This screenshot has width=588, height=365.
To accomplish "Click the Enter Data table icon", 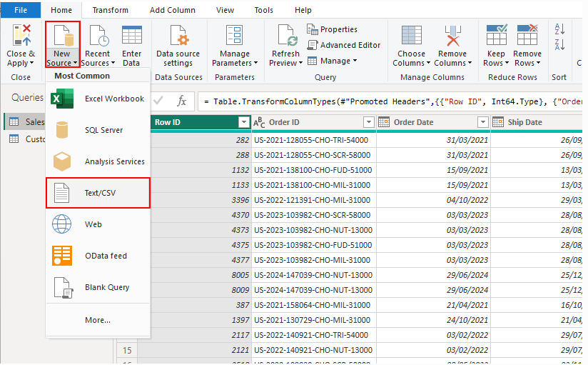I will 131,35.
